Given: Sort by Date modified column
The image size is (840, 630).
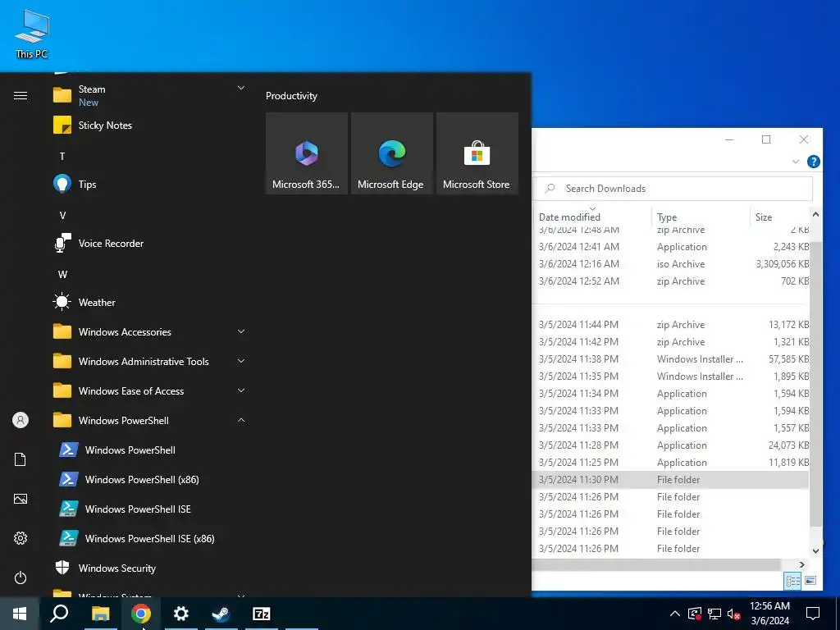Looking at the screenshot, I should point(592,217).
